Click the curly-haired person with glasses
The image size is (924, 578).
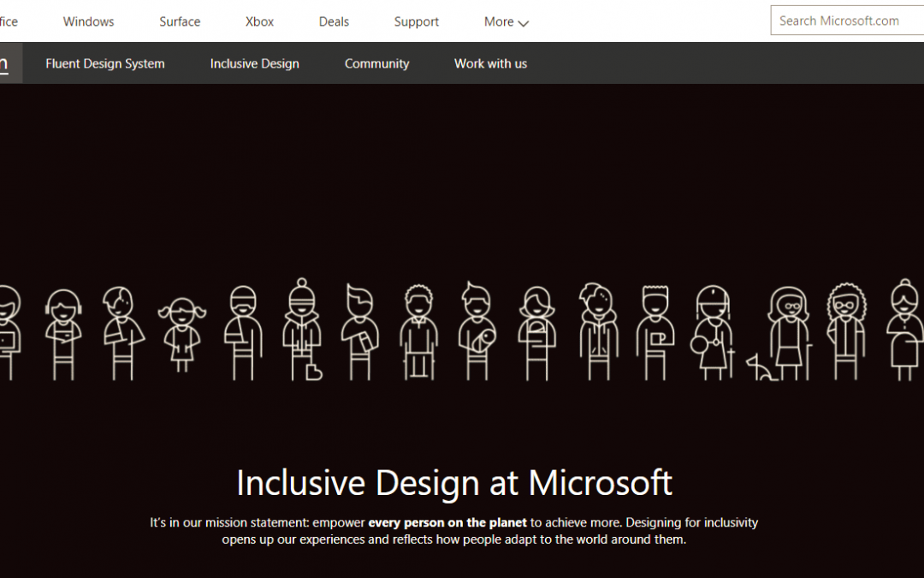(x=846, y=331)
